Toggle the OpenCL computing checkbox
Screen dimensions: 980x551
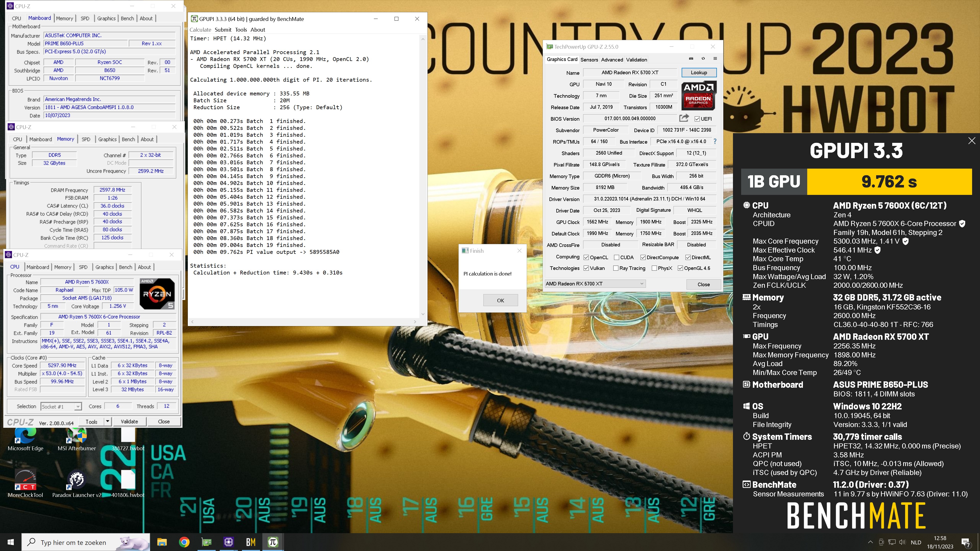[x=586, y=257]
